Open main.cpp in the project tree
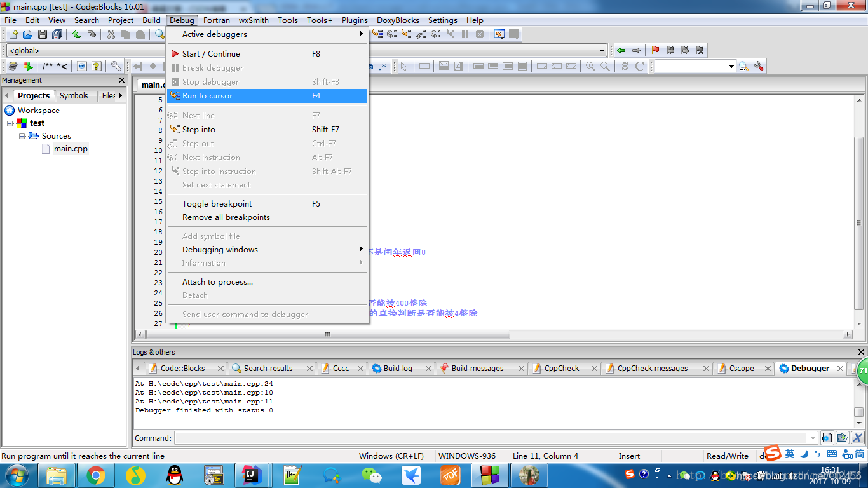Screen dimensions: 868x488 click(71, 149)
